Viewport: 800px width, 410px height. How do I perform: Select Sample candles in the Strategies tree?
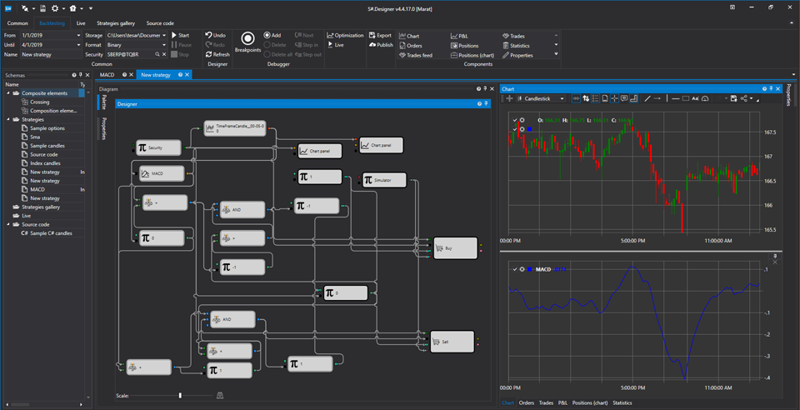[45, 145]
